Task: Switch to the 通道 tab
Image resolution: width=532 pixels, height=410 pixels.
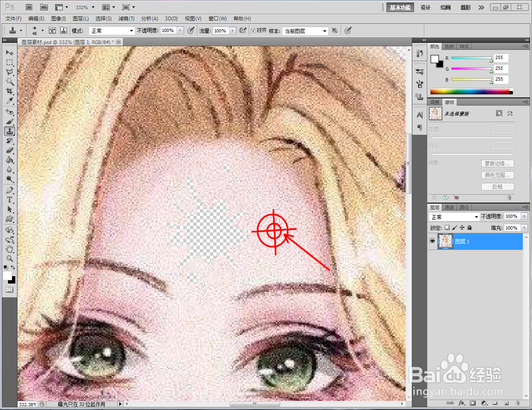Action: [x=449, y=207]
